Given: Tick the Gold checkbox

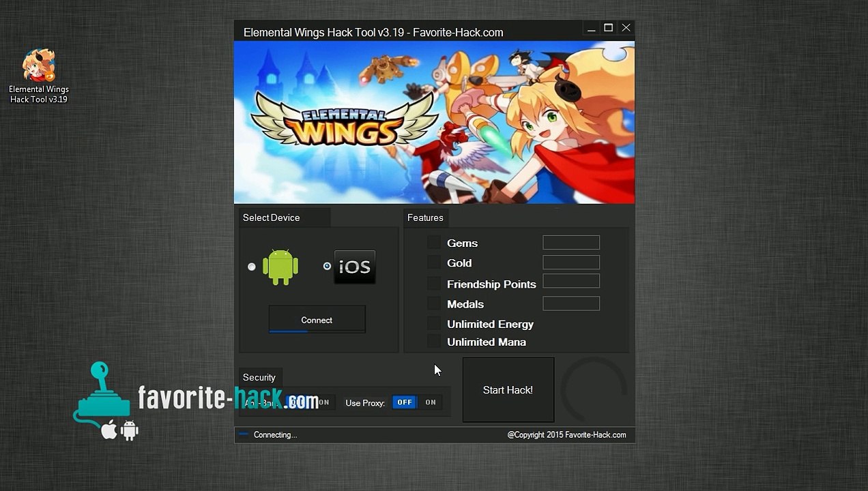Looking at the screenshot, I should (434, 263).
